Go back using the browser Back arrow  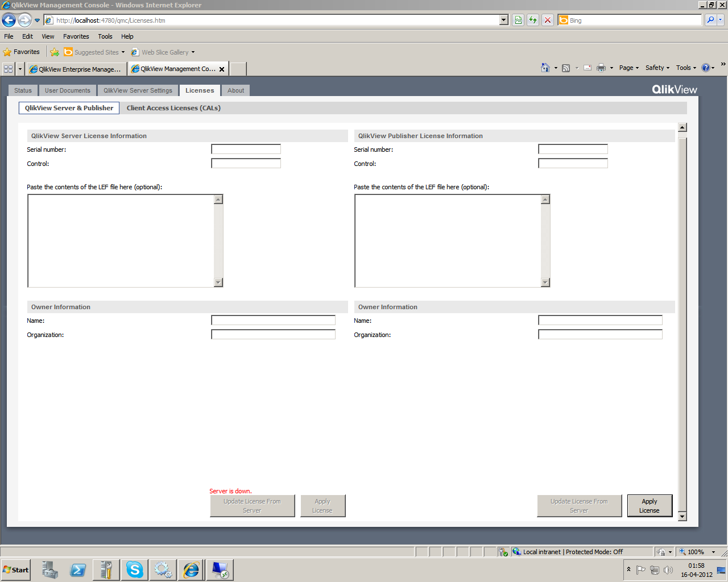tap(9, 20)
